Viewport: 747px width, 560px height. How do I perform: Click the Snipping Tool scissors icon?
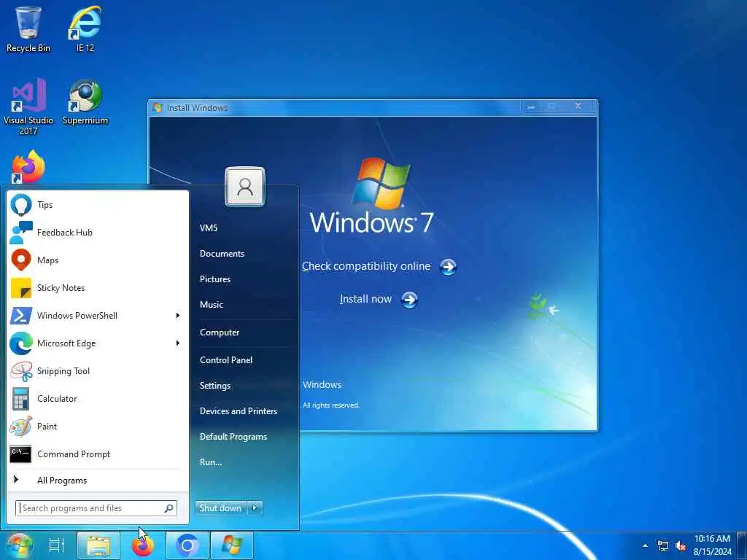tap(21, 371)
